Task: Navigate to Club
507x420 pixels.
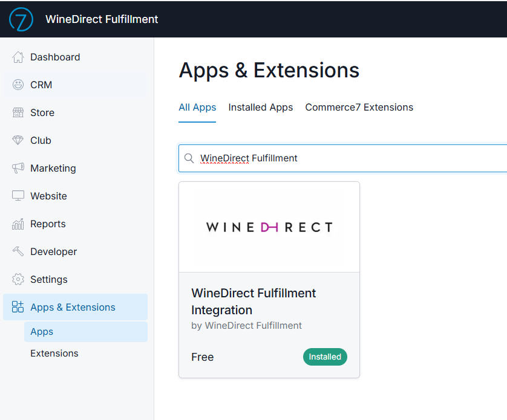Action: (75, 140)
